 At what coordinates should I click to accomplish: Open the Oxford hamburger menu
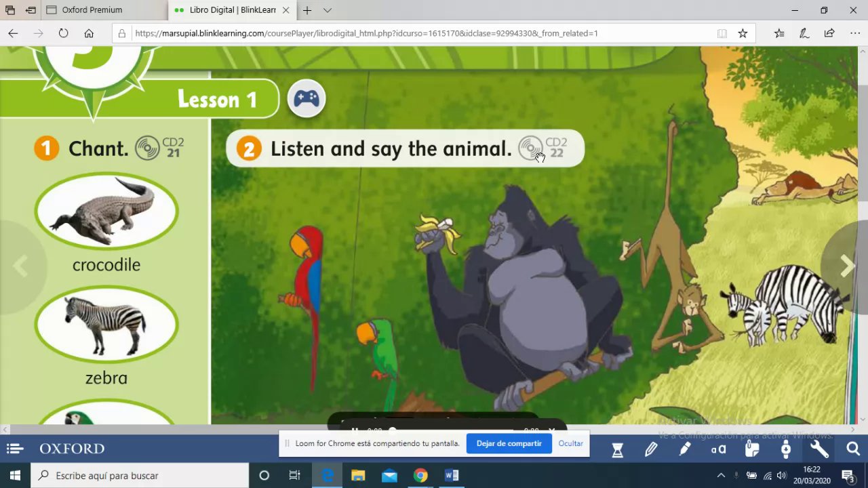point(15,449)
